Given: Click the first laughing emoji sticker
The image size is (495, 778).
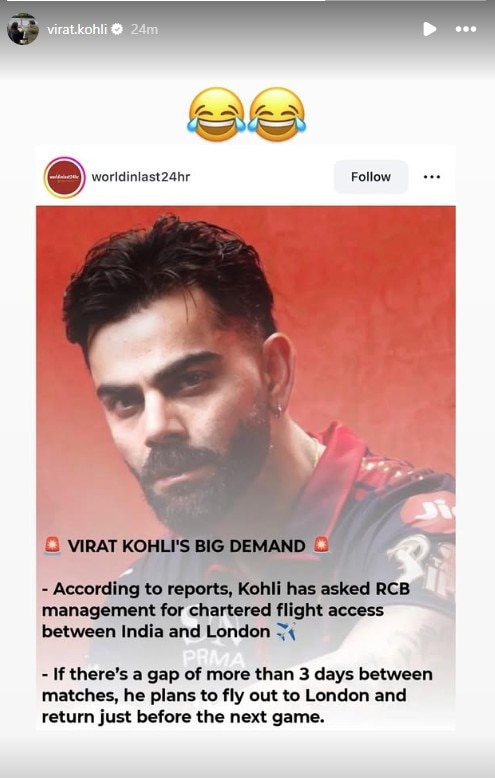Looking at the screenshot, I should 216,114.
